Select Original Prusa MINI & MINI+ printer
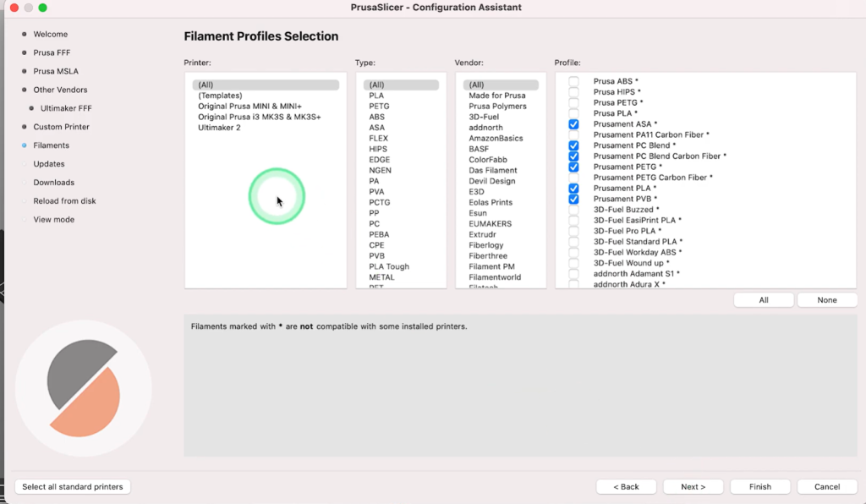Viewport: 866px width, 504px height. (249, 107)
